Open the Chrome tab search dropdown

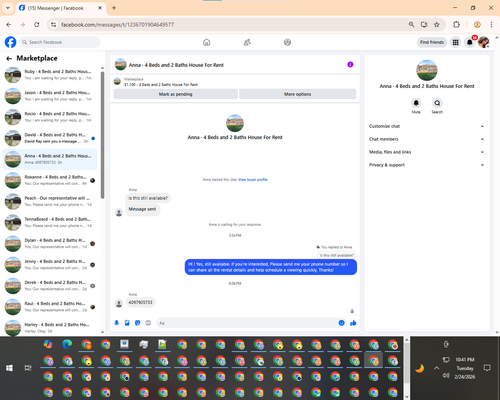(x=7, y=8)
